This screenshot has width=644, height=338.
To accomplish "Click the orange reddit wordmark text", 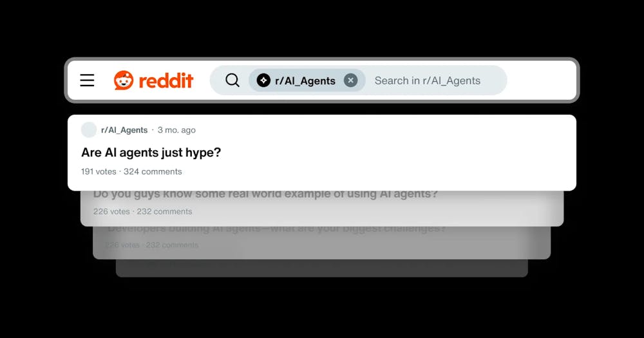I will 166,80.
